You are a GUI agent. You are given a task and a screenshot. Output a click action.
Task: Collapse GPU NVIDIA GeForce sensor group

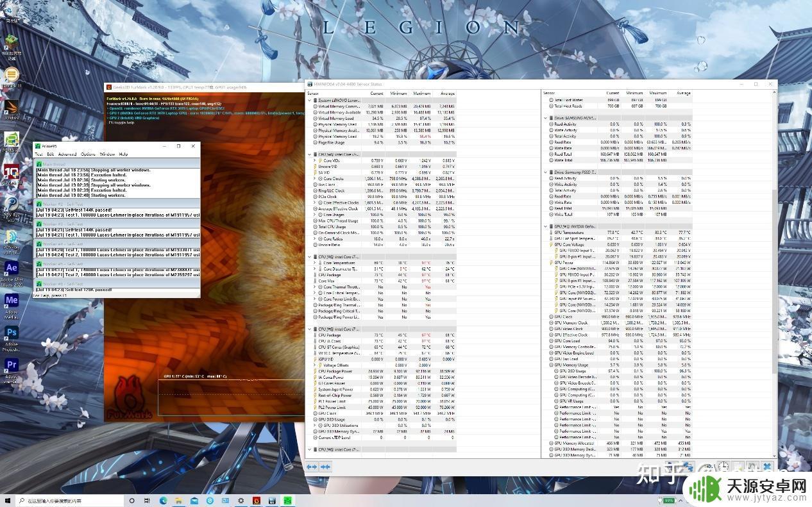pos(545,226)
